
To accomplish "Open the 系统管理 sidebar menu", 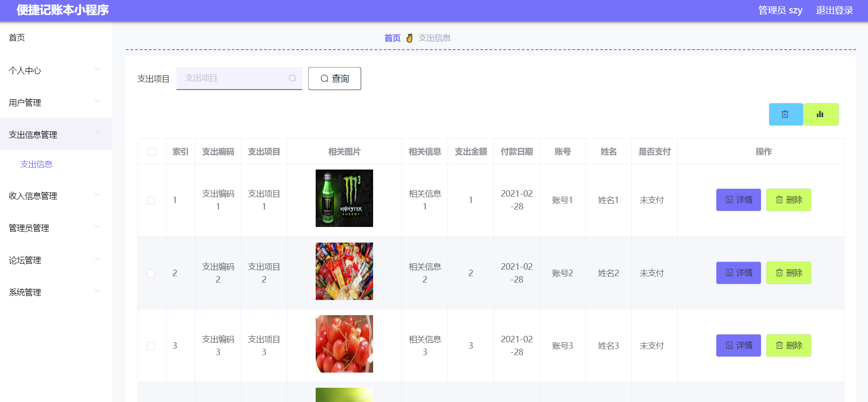I will point(56,292).
